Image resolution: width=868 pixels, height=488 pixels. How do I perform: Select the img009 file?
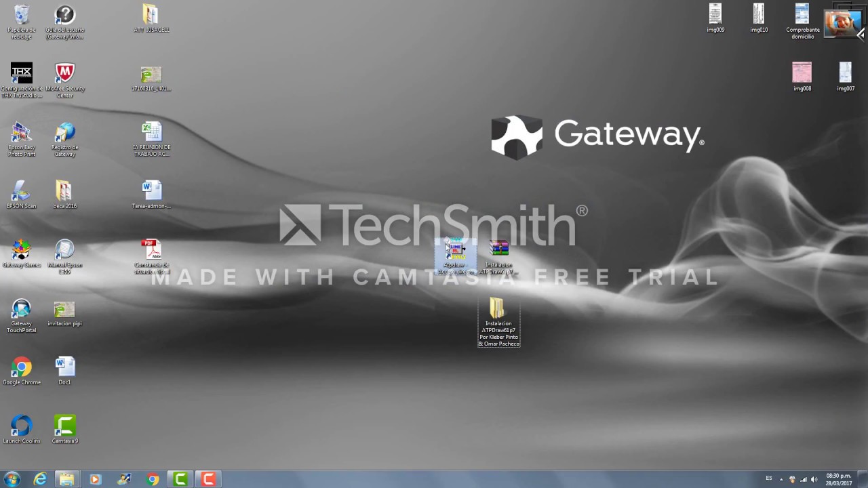coord(715,18)
